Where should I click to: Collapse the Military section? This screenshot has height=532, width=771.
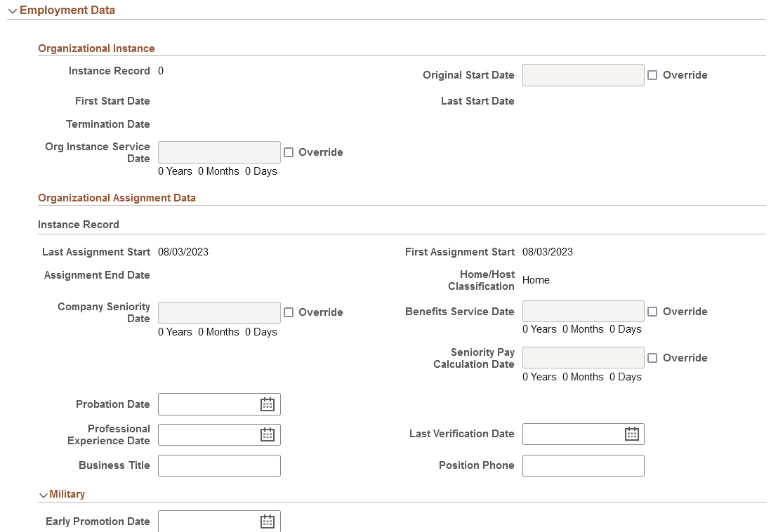pos(43,494)
